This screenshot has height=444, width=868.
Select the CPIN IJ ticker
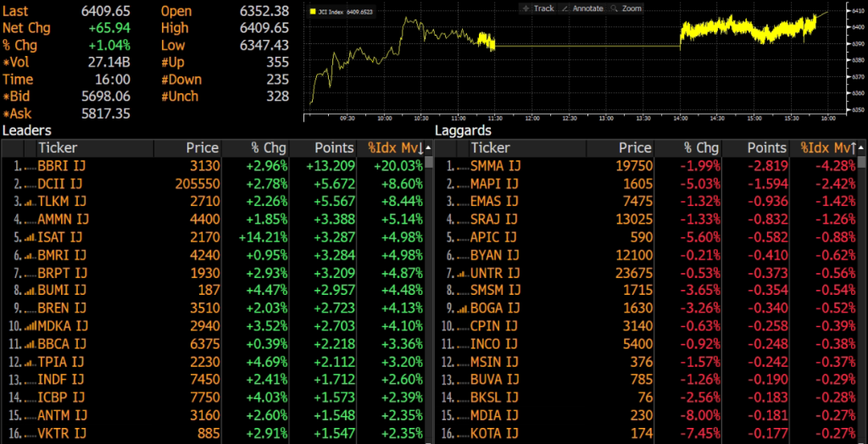494,326
